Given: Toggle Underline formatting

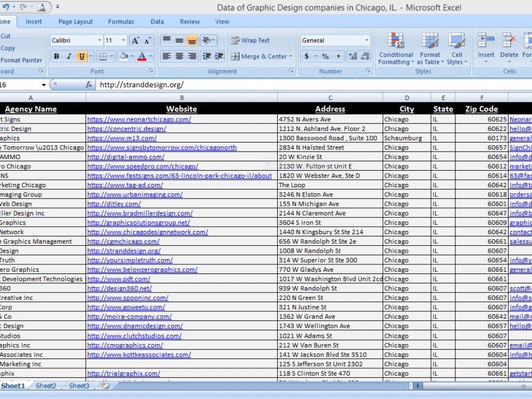Looking at the screenshot, I should [82, 56].
